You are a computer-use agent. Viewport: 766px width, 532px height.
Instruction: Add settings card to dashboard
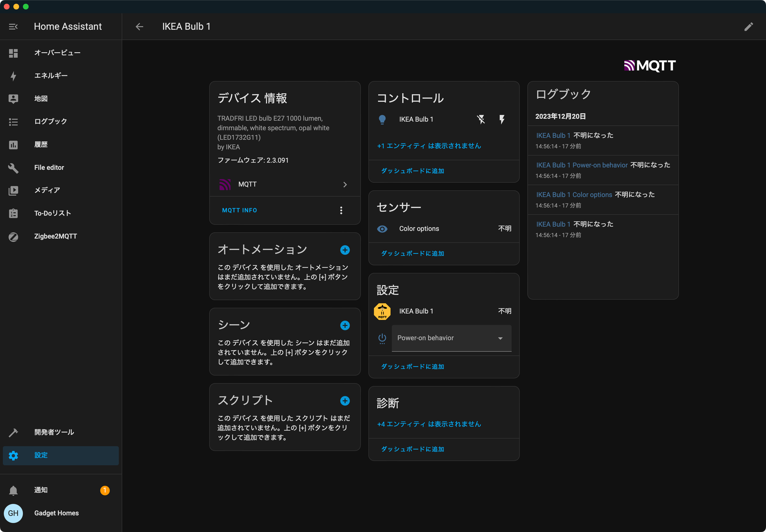[x=412, y=367]
